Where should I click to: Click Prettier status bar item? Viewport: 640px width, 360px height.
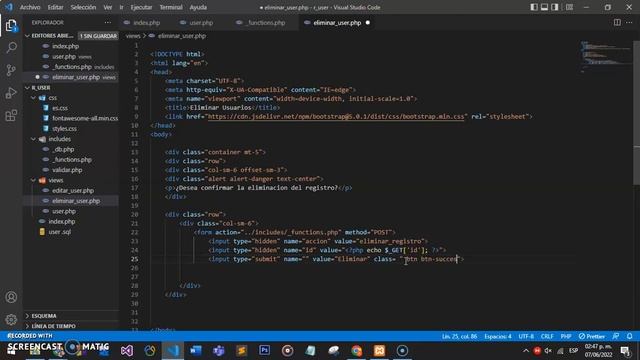click(592, 336)
